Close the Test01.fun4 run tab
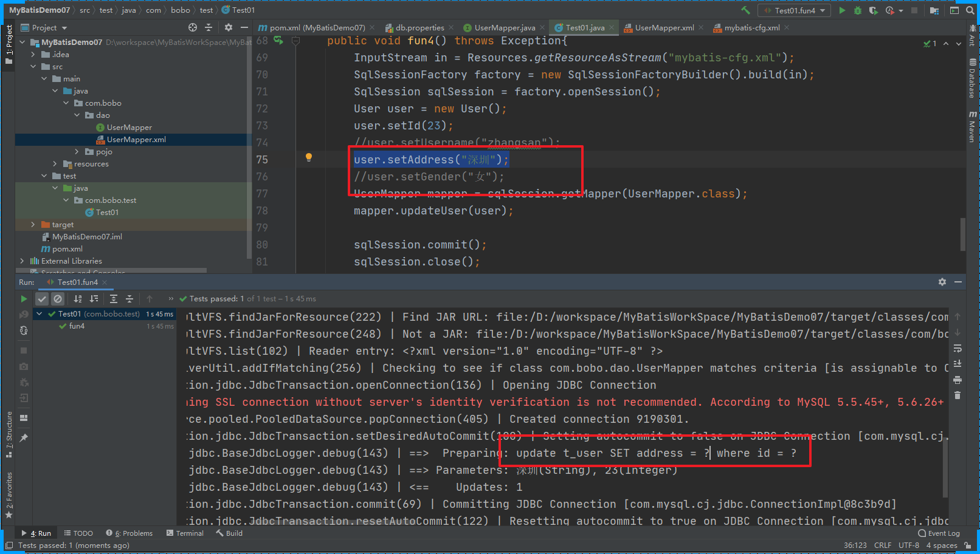The width and height of the screenshot is (980, 554). (x=105, y=282)
